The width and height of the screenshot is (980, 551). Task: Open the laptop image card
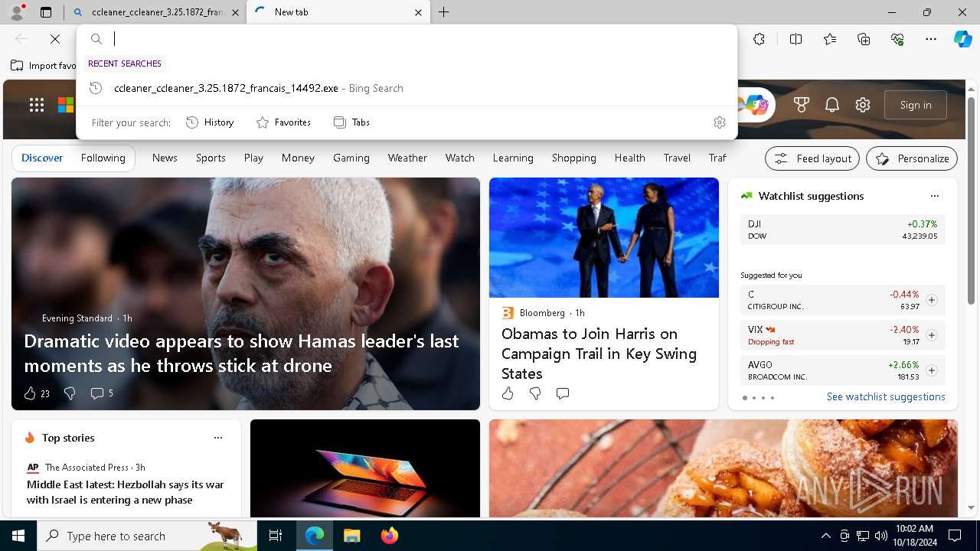pyautogui.click(x=365, y=468)
